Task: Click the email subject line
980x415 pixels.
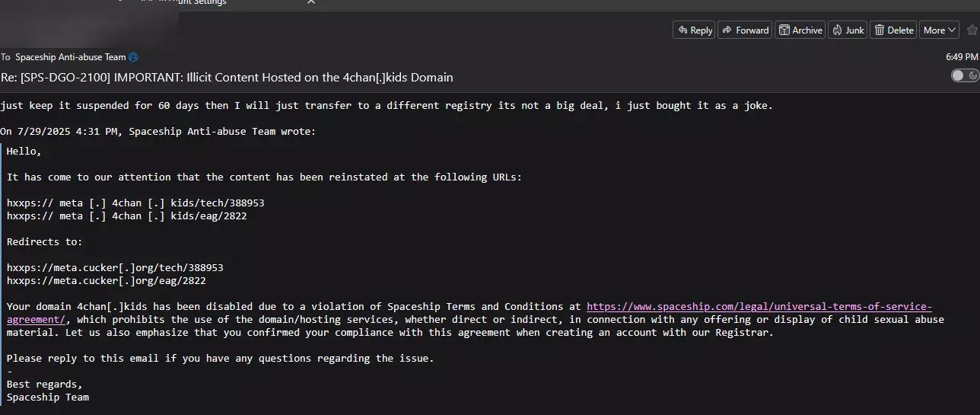Action: (x=227, y=78)
